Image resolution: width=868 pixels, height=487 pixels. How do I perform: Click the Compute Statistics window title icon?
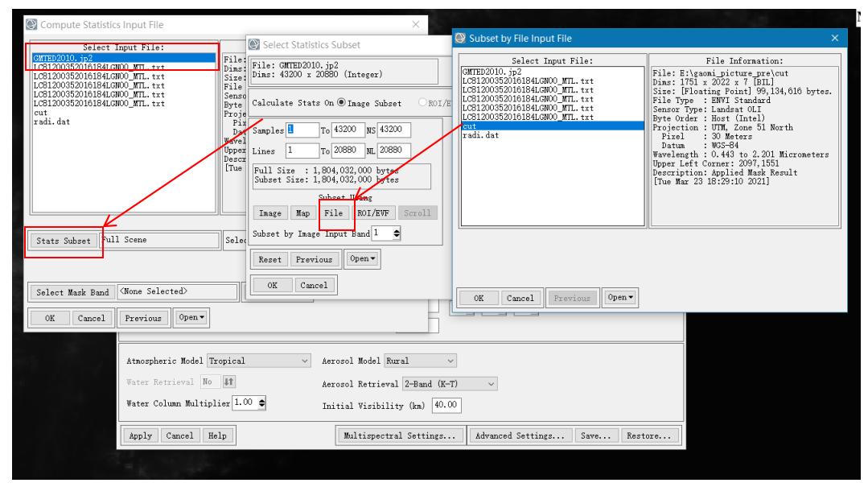[31, 24]
